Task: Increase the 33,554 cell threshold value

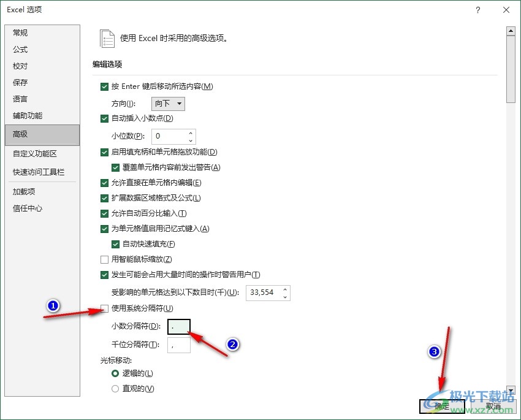Action: 285,289
